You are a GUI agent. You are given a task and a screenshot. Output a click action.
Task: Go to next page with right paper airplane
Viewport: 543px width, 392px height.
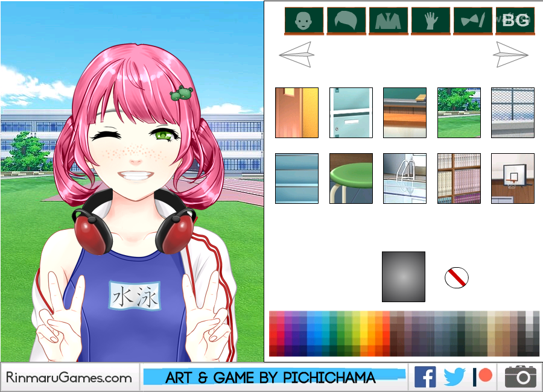coord(510,54)
